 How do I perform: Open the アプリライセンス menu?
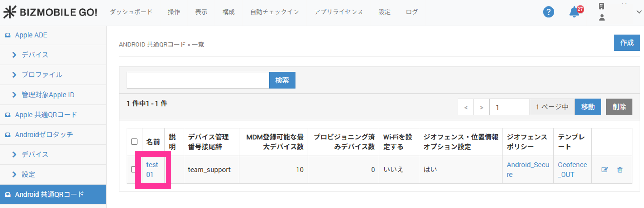pyautogui.click(x=339, y=12)
